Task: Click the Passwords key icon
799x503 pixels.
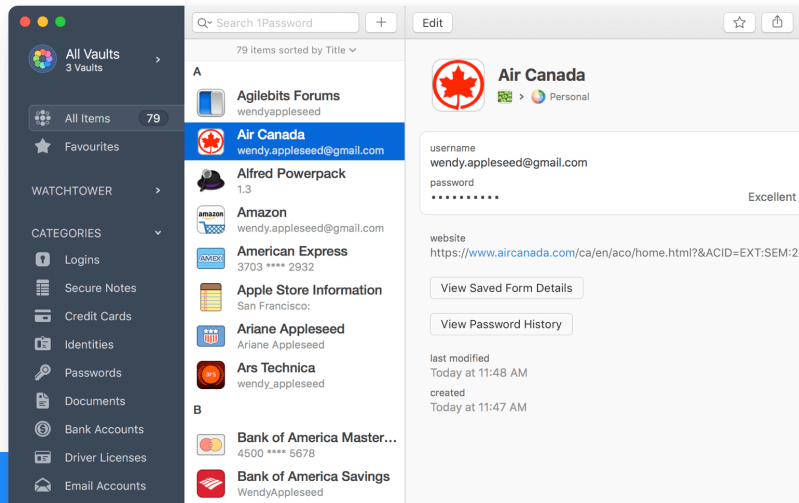Action: coord(43,373)
